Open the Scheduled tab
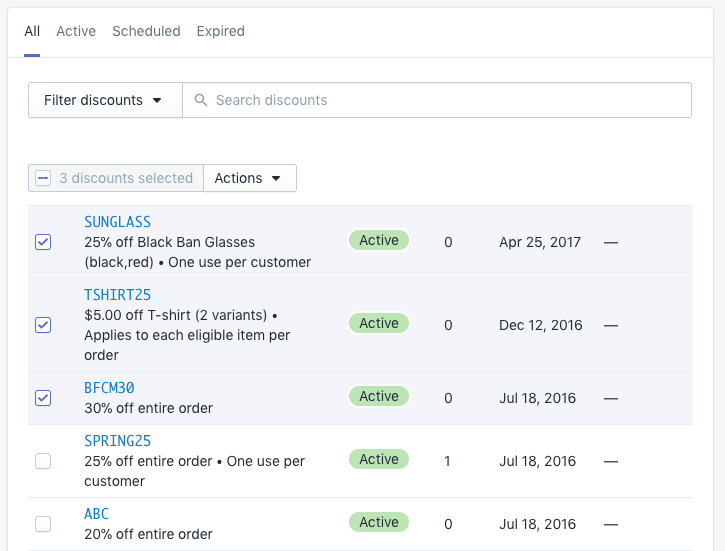This screenshot has height=551, width=725. pos(146,31)
